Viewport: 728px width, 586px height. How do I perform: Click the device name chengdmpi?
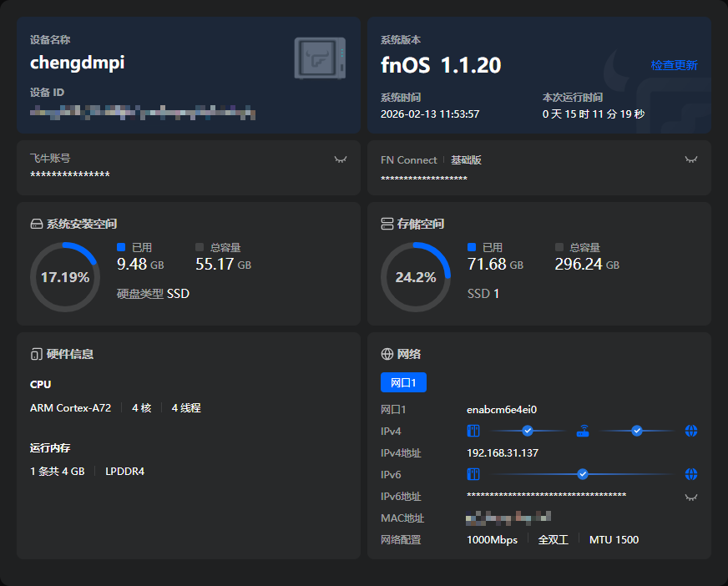(77, 62)
